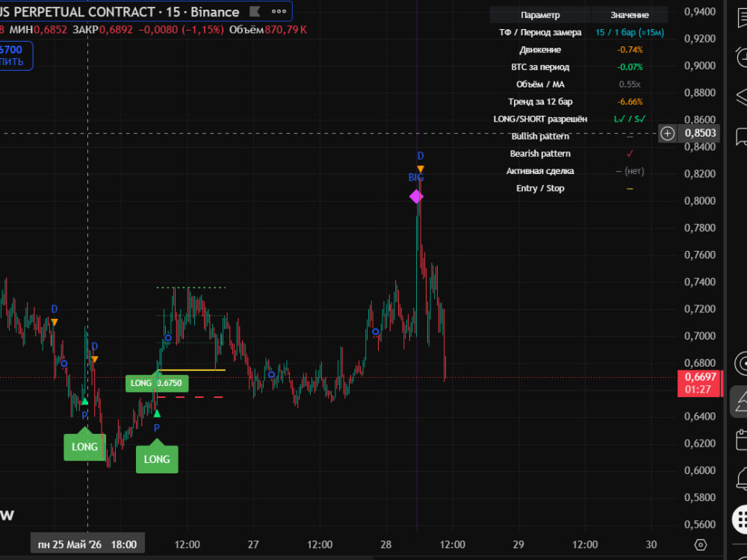Click the 28 date label on time axis

(x=386, y=544)
